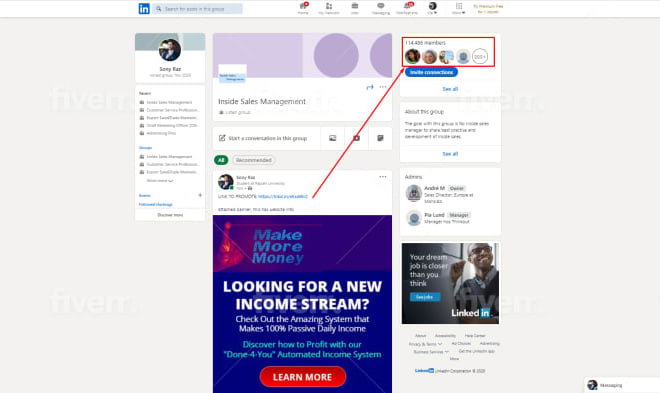Click See all under About this group

click(x=450, y=154)
